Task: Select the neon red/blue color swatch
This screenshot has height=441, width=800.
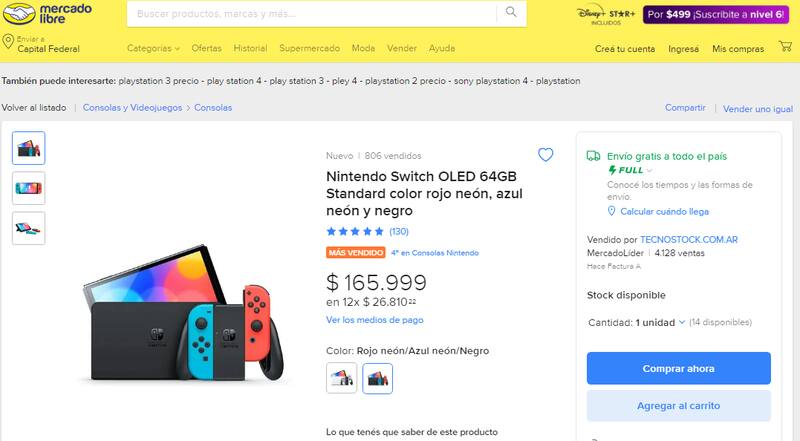Action: pos(378,378)
